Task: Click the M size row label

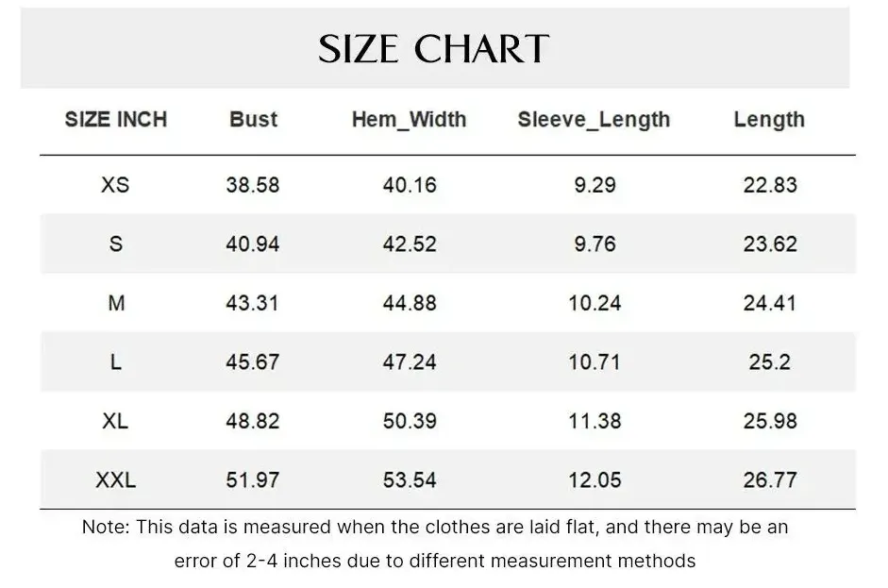Action: (x=115, y=303)
